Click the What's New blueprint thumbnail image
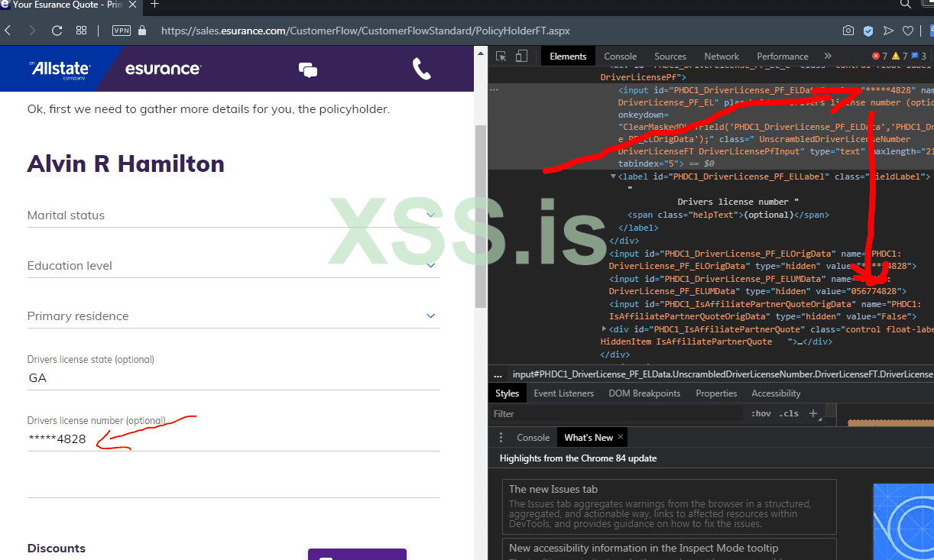 click(903, 522)
